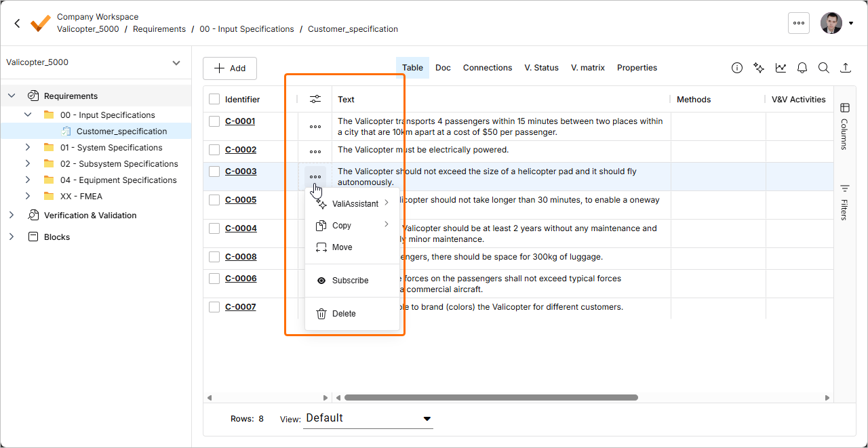Open the View dropdown showing Default
The width and height of the screenshot is (868, 448).
[368, 418]
